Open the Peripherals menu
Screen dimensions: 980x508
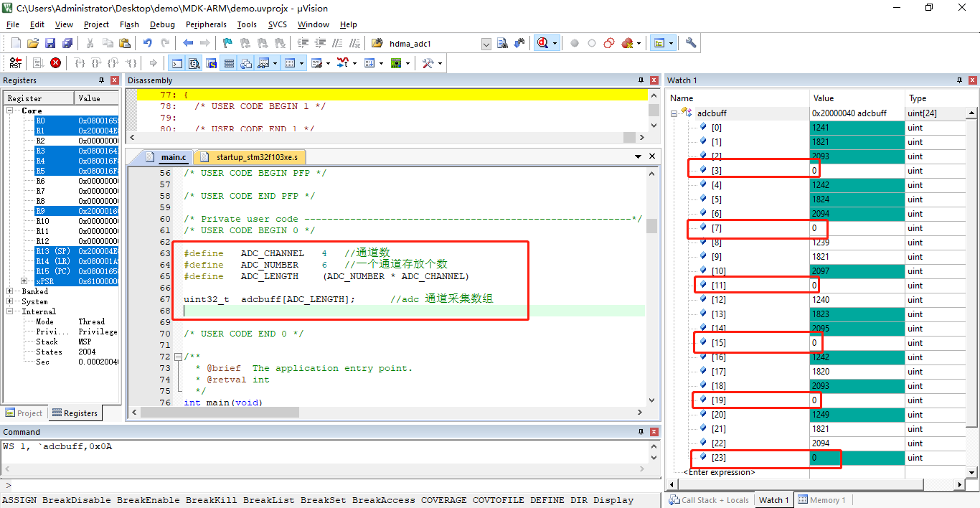(206, 24)
